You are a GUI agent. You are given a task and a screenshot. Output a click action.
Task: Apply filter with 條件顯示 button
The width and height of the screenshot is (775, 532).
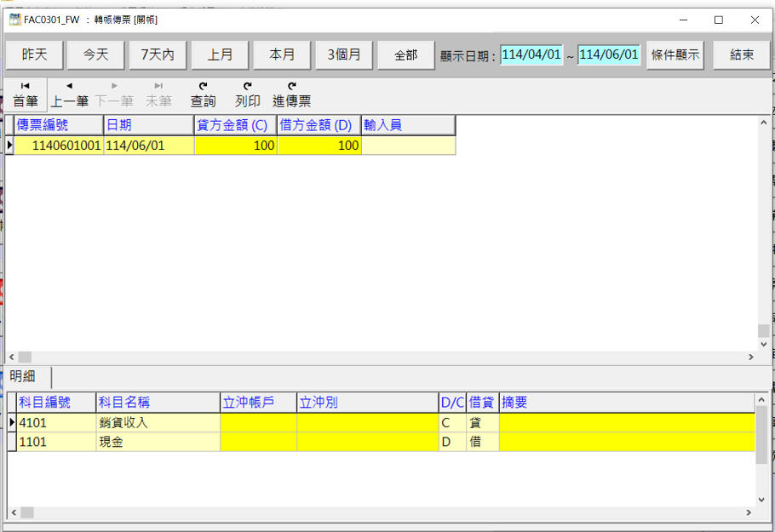click(675, 54)
